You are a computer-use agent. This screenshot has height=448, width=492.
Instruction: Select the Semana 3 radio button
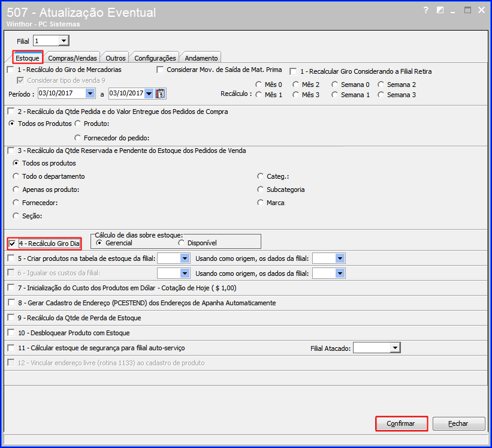381,95
